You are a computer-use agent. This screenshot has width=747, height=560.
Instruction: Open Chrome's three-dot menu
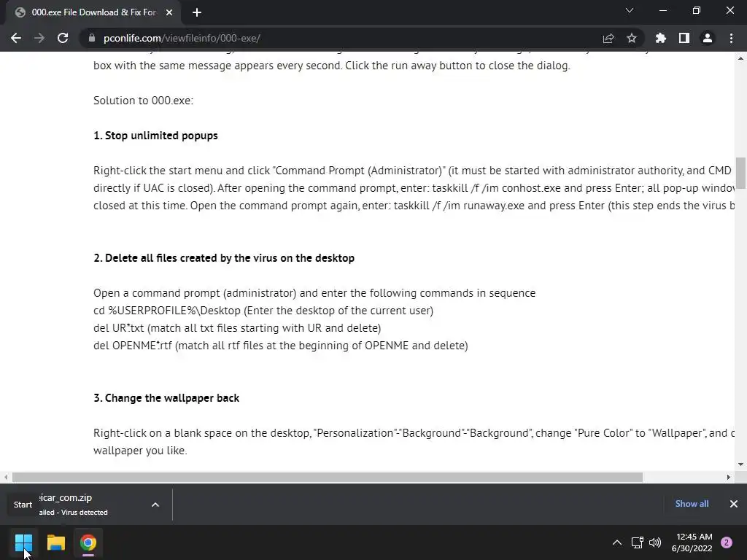click(731, 38)
